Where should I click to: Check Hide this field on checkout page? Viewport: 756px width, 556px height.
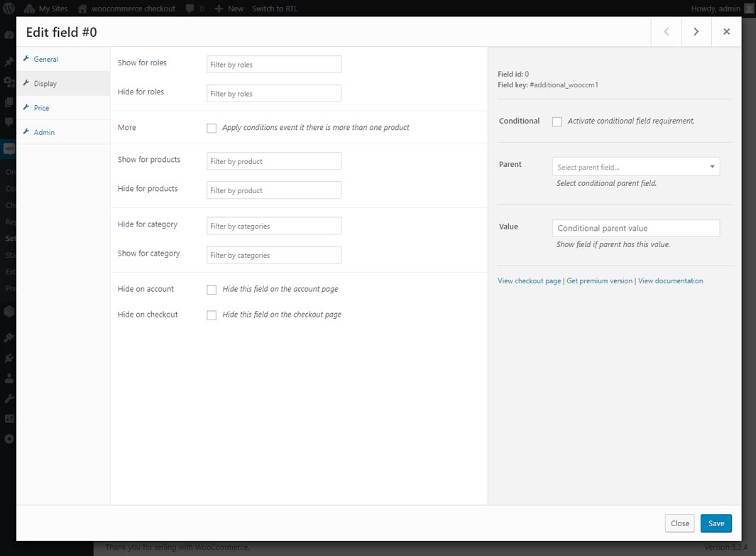[212, 315]
